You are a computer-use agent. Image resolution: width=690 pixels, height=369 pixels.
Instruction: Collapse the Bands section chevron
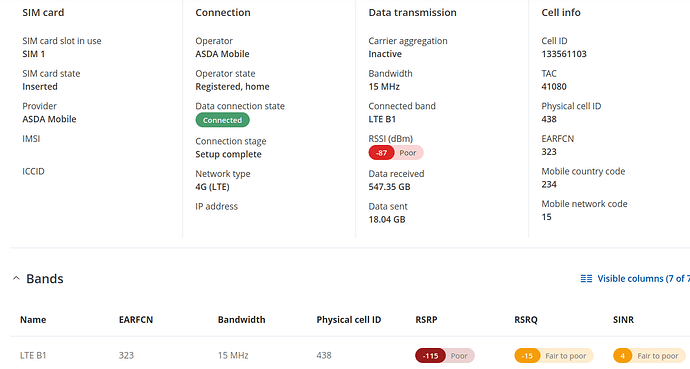(16, 278)
